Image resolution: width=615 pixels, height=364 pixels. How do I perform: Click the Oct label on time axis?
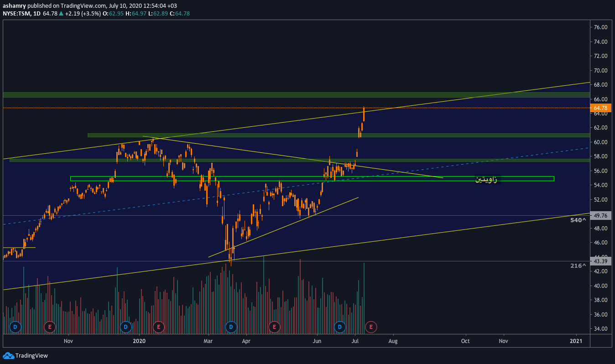pyautogui.click(x=465, y=341)
